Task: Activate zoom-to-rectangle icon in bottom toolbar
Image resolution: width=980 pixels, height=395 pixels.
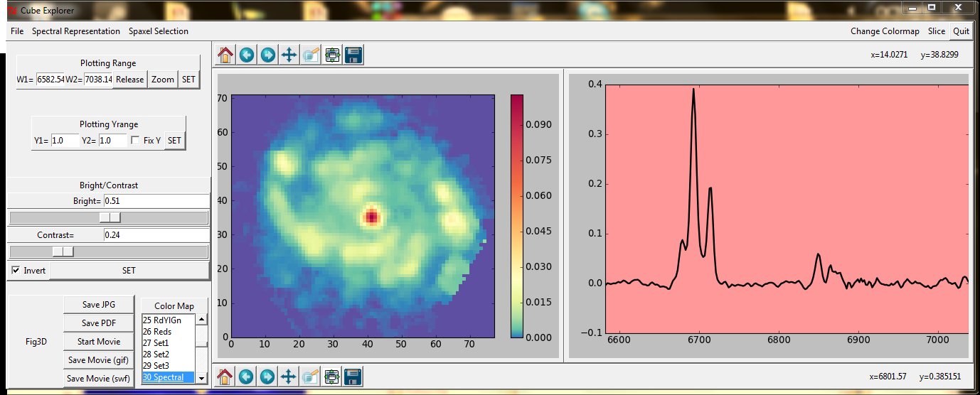Action: coord(310,376)
